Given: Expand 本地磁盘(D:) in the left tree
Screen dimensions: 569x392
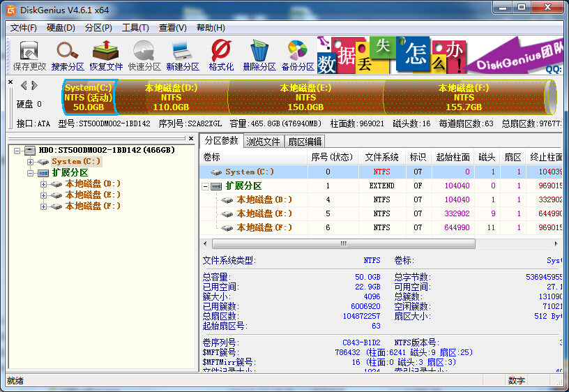Looking at the screenshot, I should click(x=43, y=184).
